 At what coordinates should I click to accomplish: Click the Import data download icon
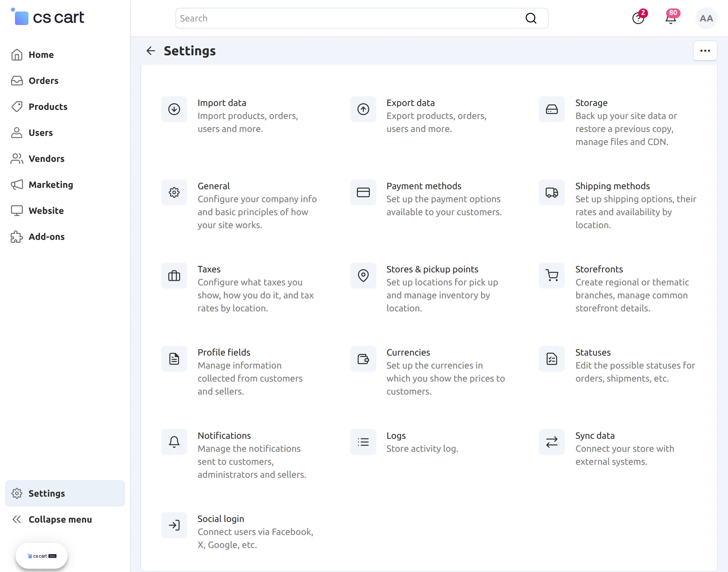pyautogui.click(x=174, y=109)
